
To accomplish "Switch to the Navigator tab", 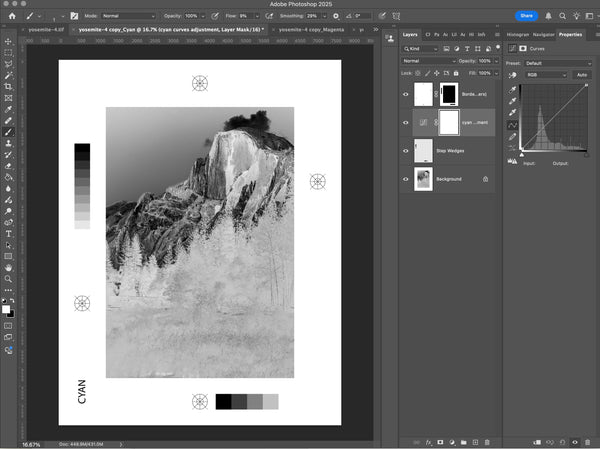I will 543,34.
